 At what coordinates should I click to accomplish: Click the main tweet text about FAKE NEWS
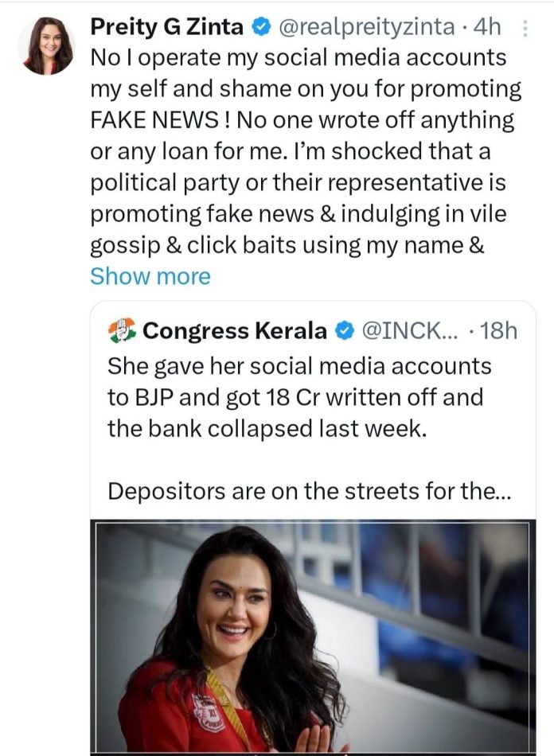point(302,120)
